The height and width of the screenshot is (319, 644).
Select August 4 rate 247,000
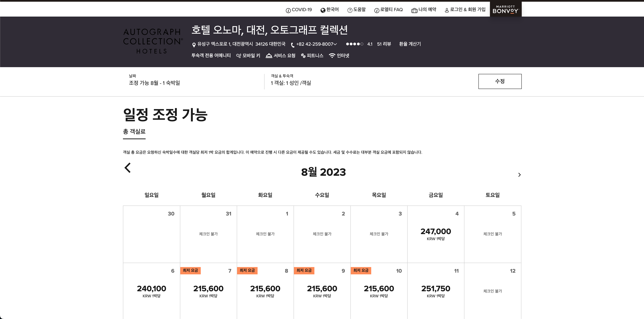(x=435, y=234)
